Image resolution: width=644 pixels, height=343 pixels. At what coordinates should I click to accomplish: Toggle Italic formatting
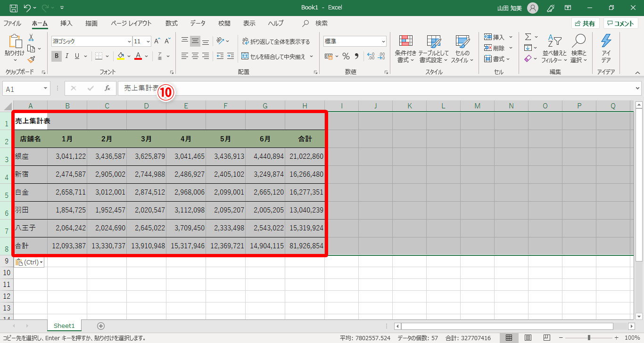tap(67, 57)
